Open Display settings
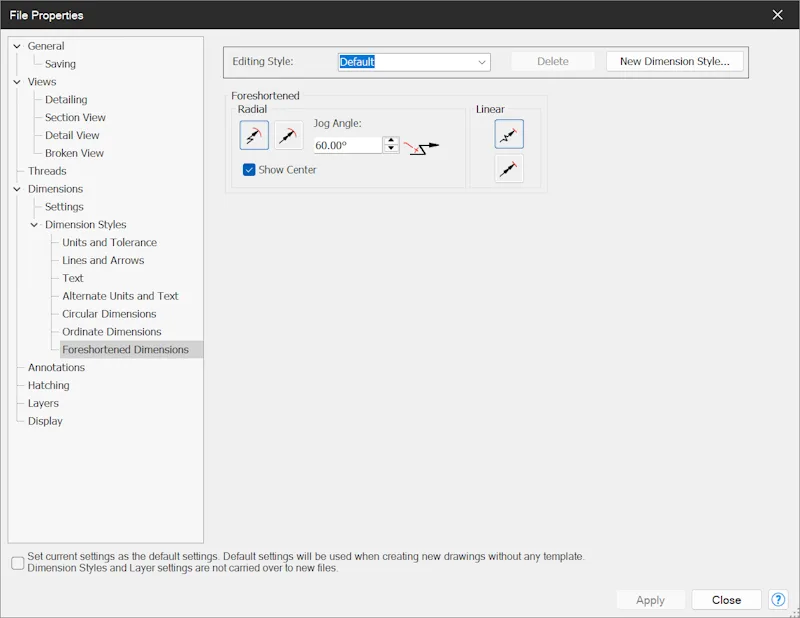The image size is (800, 618). (45, 421)
